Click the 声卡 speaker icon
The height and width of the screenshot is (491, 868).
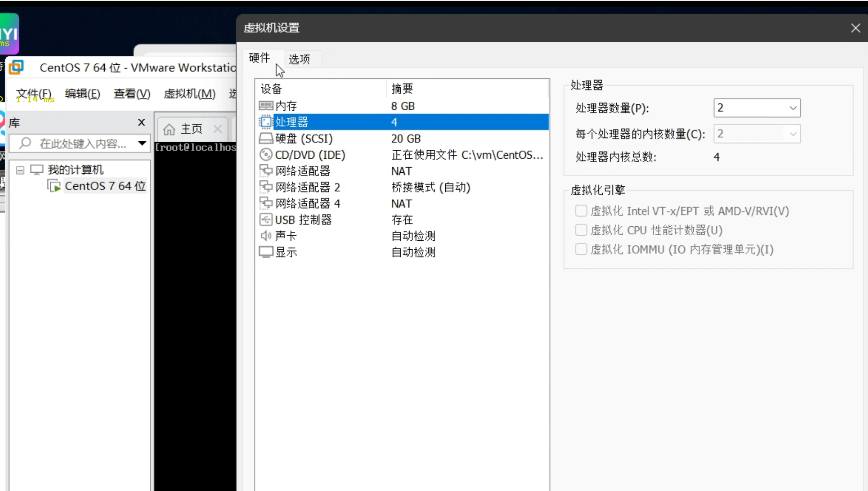(266, 236)
